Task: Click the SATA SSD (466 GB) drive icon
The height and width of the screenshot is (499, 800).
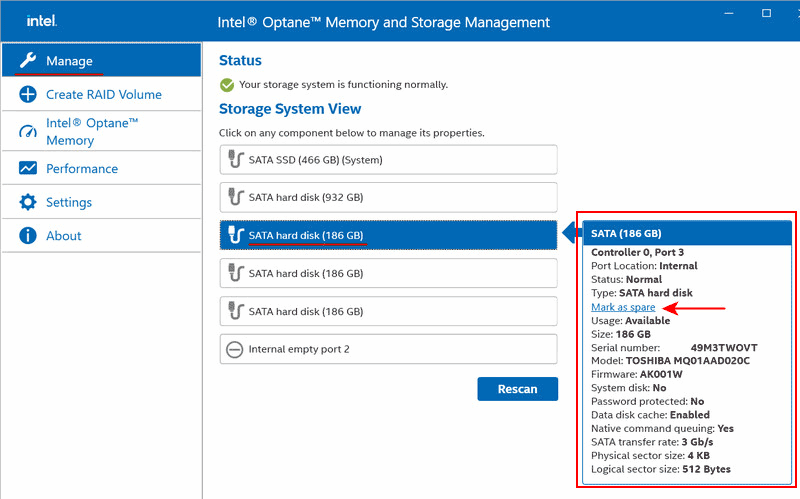Action: point(236,160)
